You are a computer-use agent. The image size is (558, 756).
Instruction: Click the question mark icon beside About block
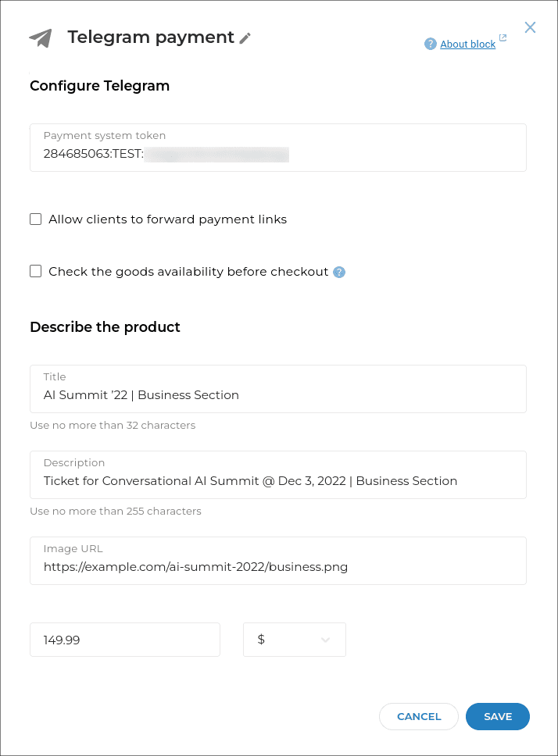coord(430,44)
